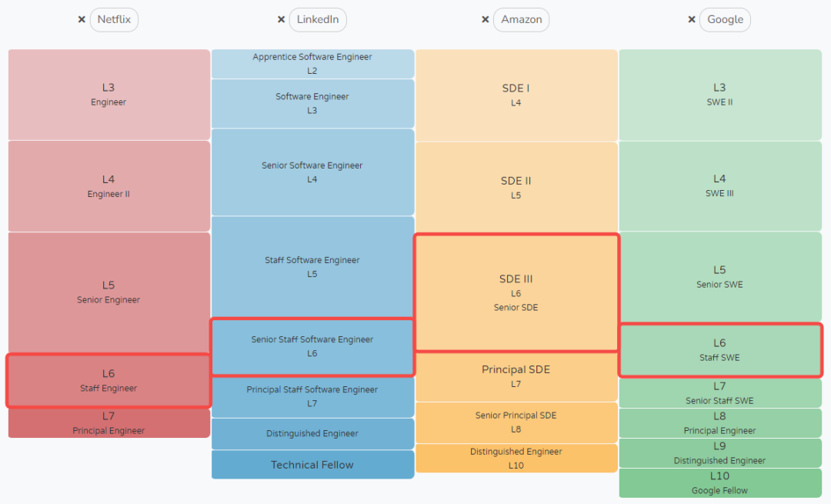Open LinkedIn Senior Staff Software Engineer L6
831x504 pixels.
click(x=312, y=347)
